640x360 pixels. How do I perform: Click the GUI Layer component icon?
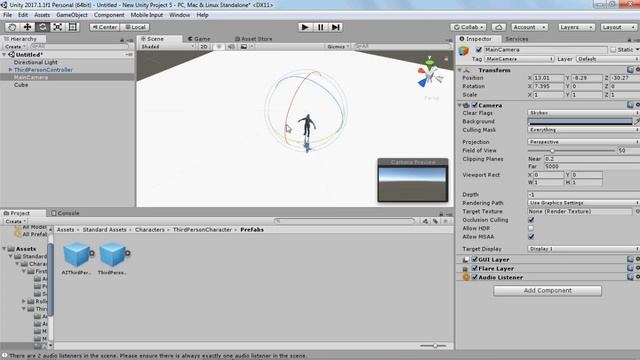pos(466,260)
